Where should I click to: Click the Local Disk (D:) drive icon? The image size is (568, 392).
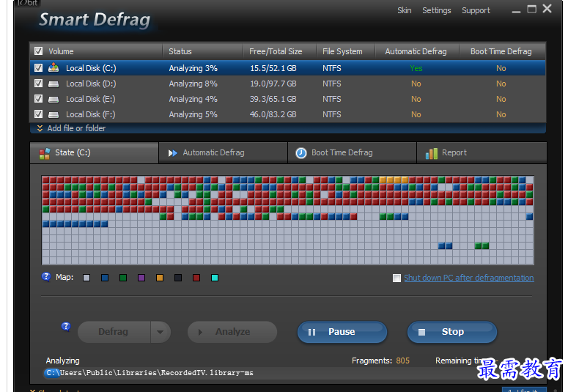tap(54, 84)
